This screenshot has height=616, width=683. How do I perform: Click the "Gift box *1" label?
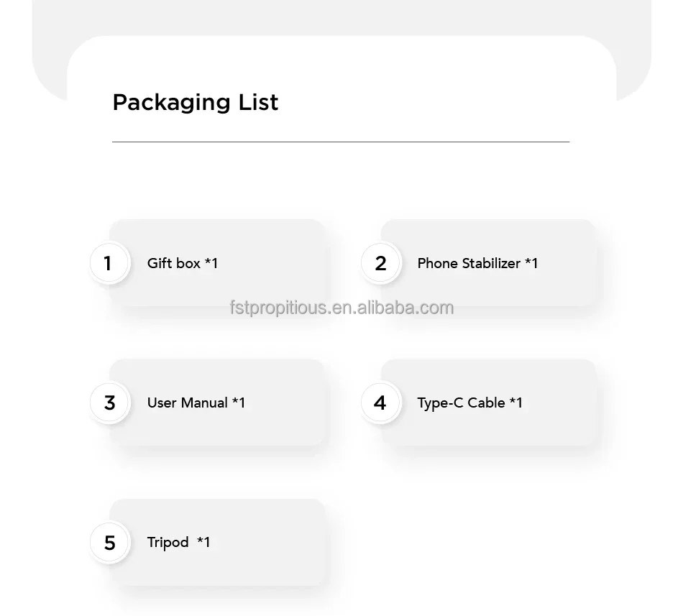pos(182,263)
